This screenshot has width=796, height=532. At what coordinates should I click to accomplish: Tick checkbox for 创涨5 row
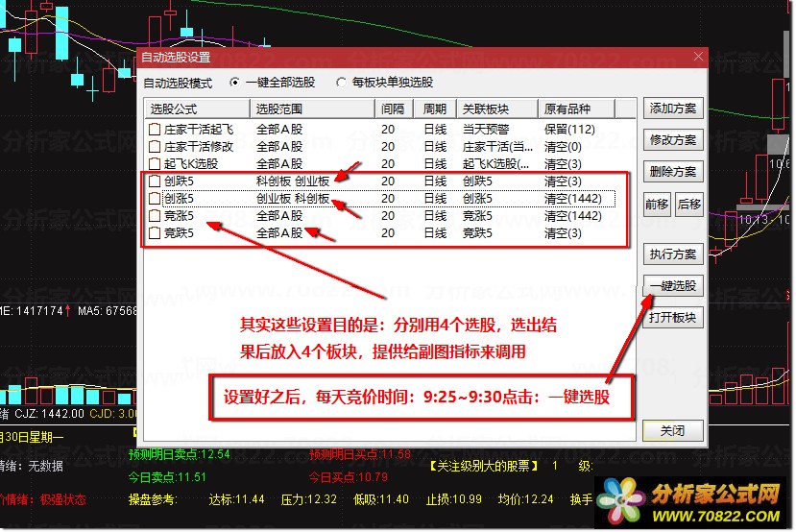coord(155,199)
